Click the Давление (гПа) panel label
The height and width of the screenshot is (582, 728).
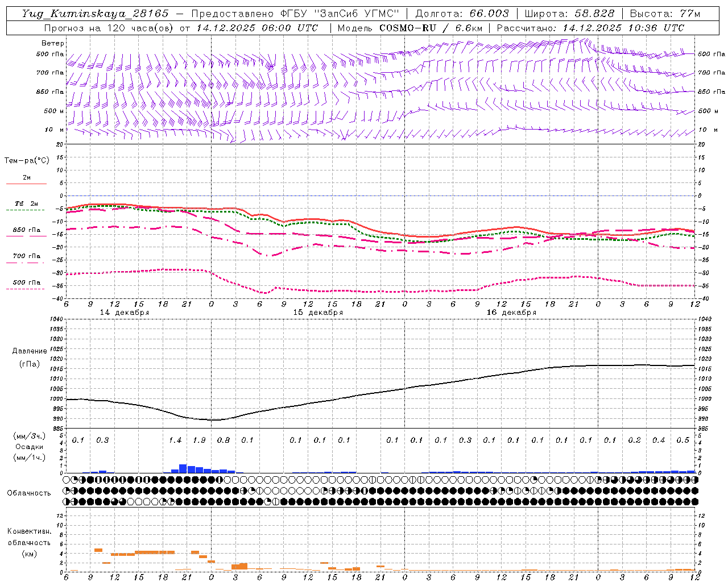tap(27, 357)
